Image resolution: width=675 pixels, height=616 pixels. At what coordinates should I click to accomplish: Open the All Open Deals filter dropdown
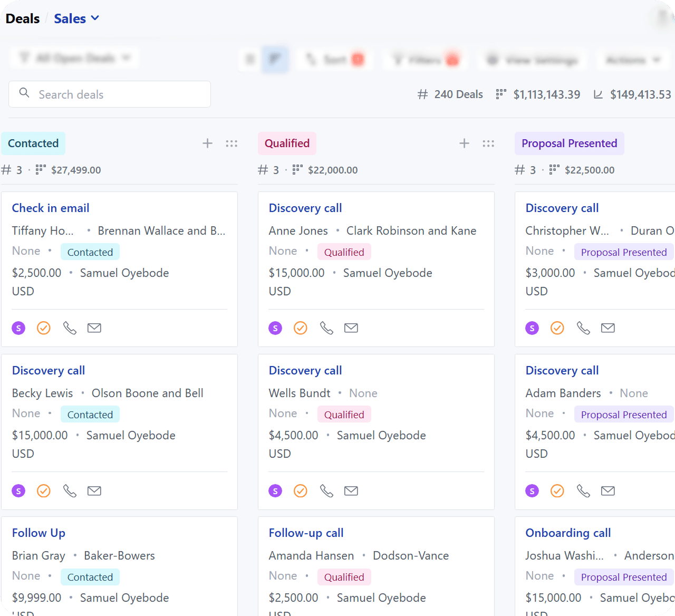click(74, 57)
